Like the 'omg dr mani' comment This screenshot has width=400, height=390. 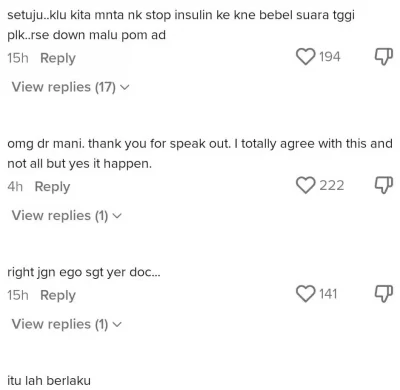pos(305,185)
